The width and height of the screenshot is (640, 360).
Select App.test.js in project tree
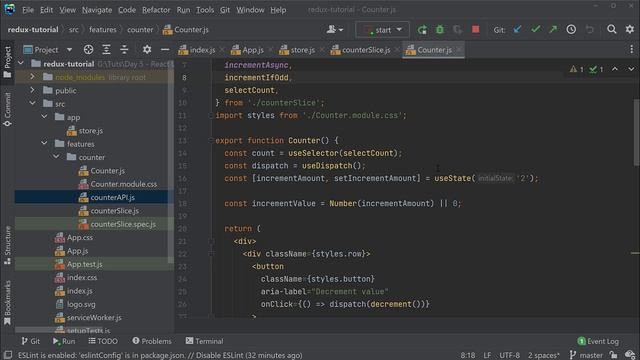click(94, 264)
